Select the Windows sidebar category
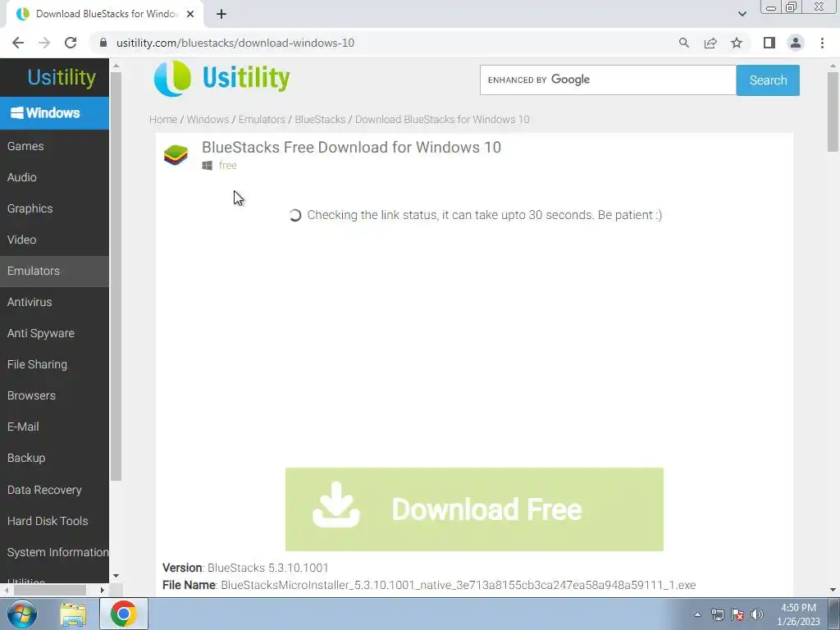This screenshot has height=630, width=840. (54, 113)
